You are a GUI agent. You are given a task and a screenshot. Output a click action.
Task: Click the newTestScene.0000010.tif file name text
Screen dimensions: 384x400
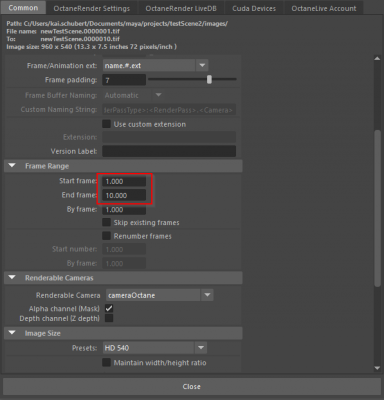tap(80, 39)
